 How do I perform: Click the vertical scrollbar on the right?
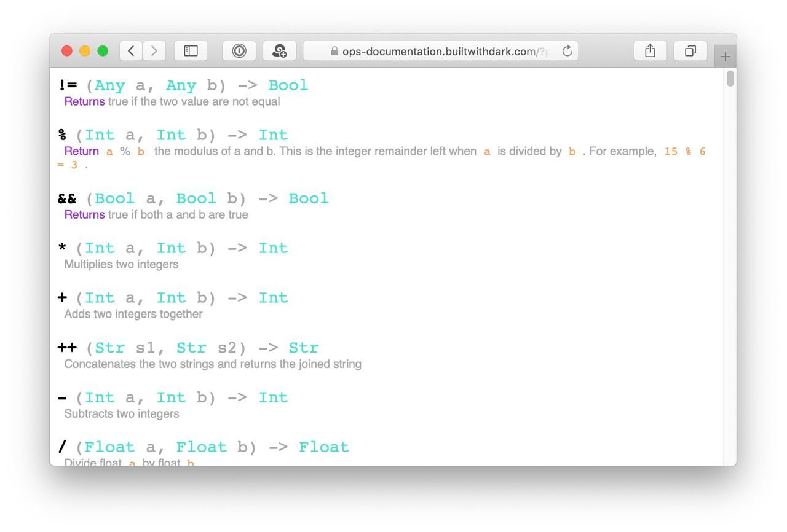(731, 80)
